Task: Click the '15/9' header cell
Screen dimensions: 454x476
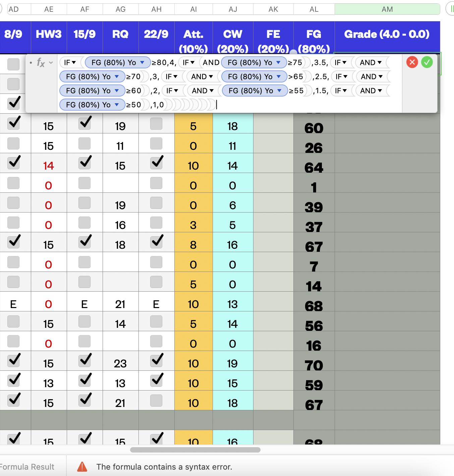Action: click(x=85, y=37)
